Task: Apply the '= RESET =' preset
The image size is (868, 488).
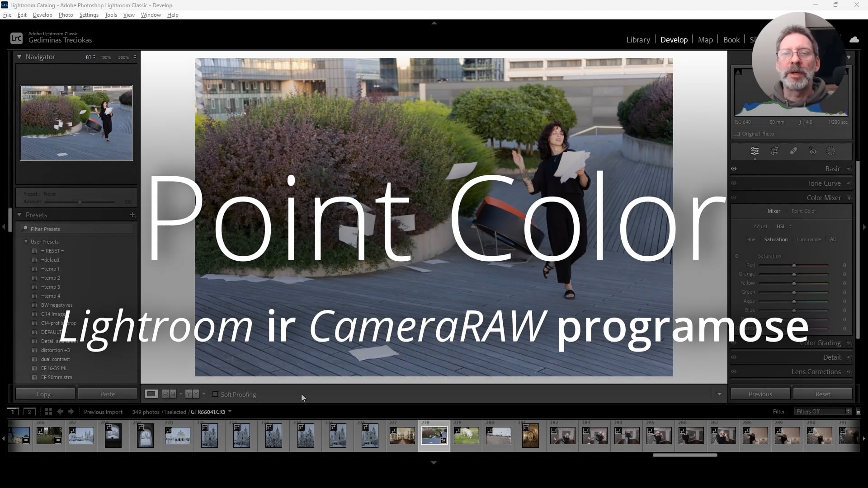Action: click(x=52, y=251)
